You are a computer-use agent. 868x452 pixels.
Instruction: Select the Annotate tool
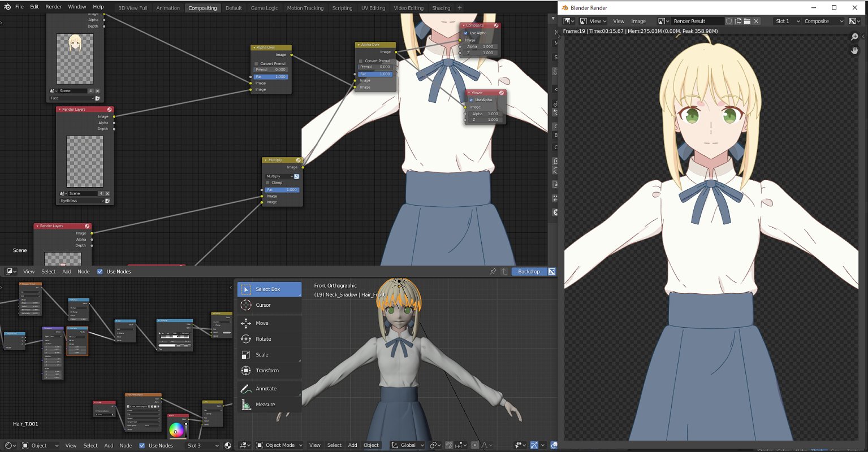click(x=269, y=389)
